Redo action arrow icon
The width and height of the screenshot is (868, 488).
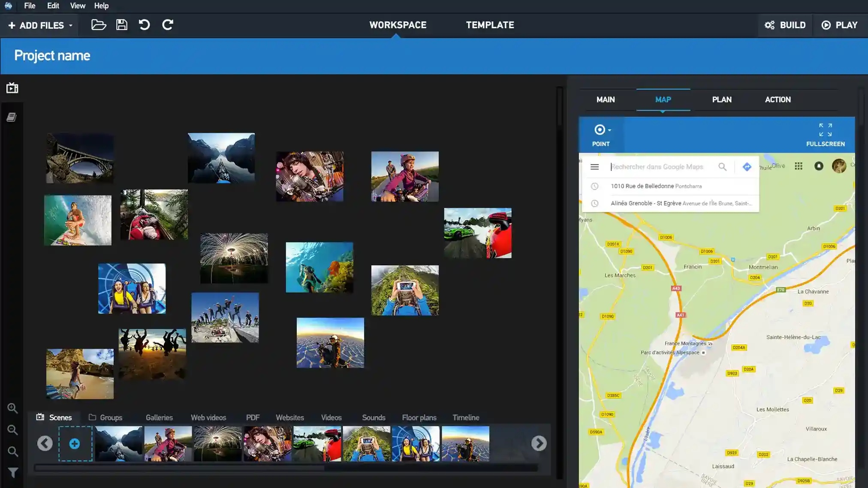point(168,25)
